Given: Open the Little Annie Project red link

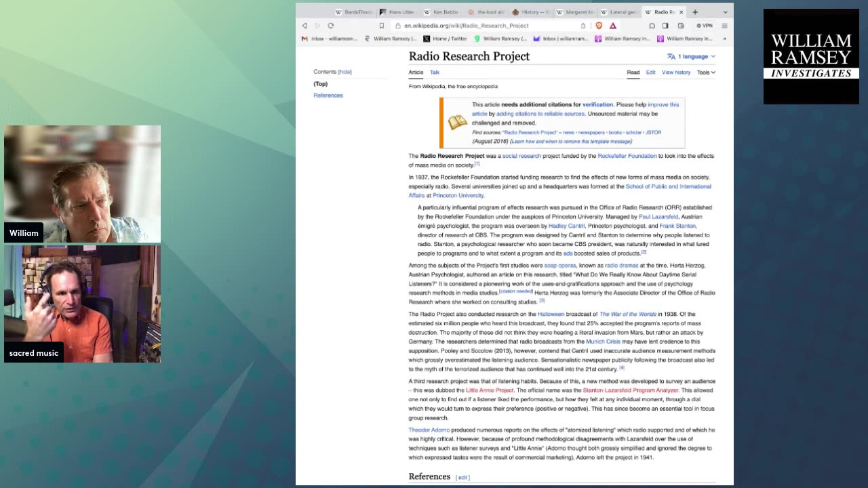Looking at the screenshot, I should click(490, 390).
